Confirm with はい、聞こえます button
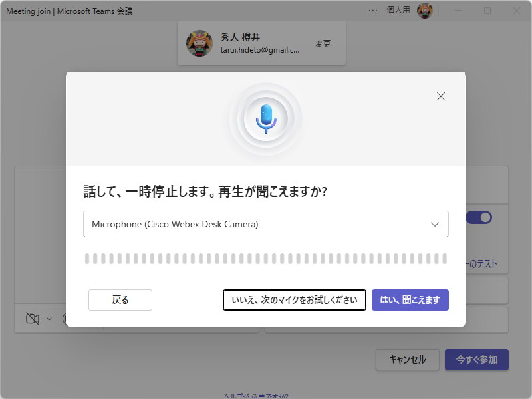Image resolution: width=532 pixels, height=399 pixels. (410, 300)
